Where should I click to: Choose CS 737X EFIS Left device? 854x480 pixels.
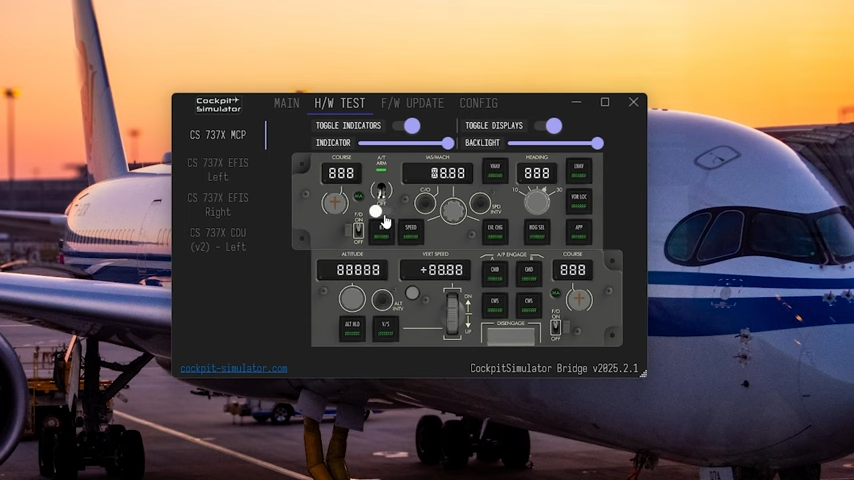pos(218,169)
